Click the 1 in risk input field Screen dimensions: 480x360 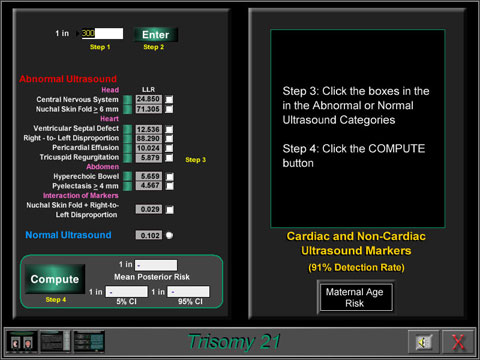tap(102, 33)
